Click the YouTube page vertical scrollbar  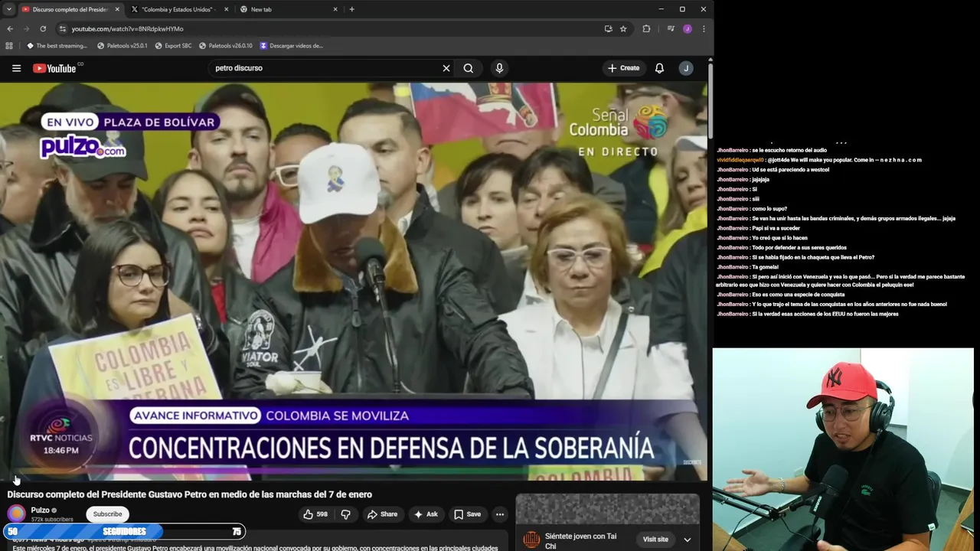(x=710, y=99)
